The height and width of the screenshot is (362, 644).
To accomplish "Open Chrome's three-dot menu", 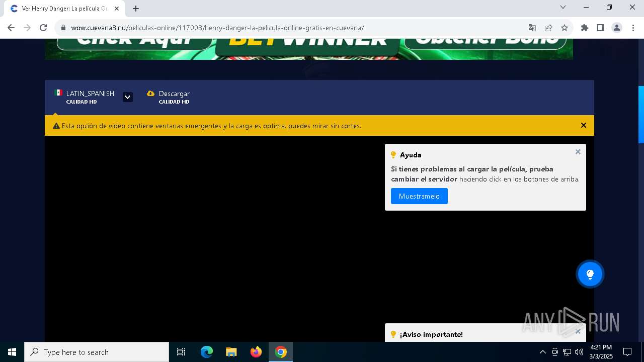I will [x=633, y=28].
